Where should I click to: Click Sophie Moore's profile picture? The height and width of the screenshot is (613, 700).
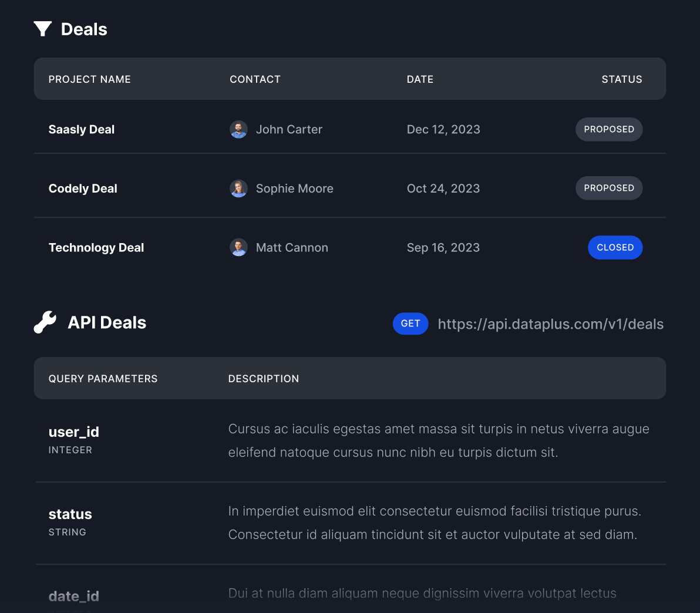pyautogui.click(x=238, y=188)
